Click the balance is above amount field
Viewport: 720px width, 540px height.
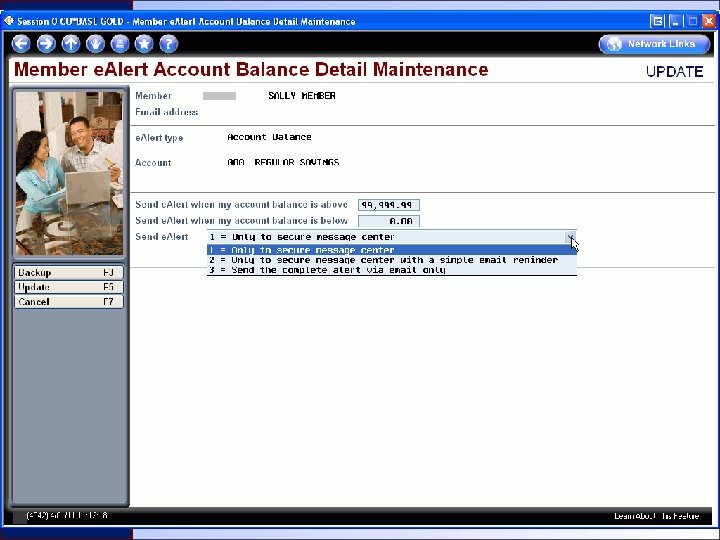[388, 205]
